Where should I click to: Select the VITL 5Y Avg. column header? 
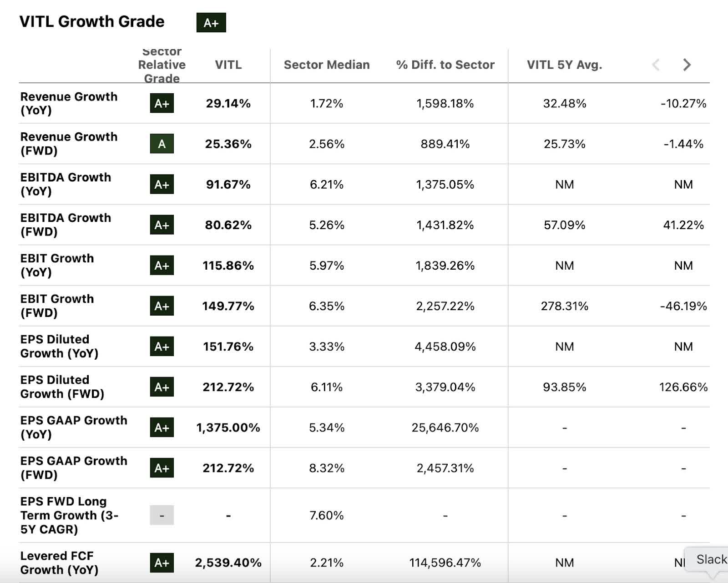pyautogui.click(x=565, y=65)
